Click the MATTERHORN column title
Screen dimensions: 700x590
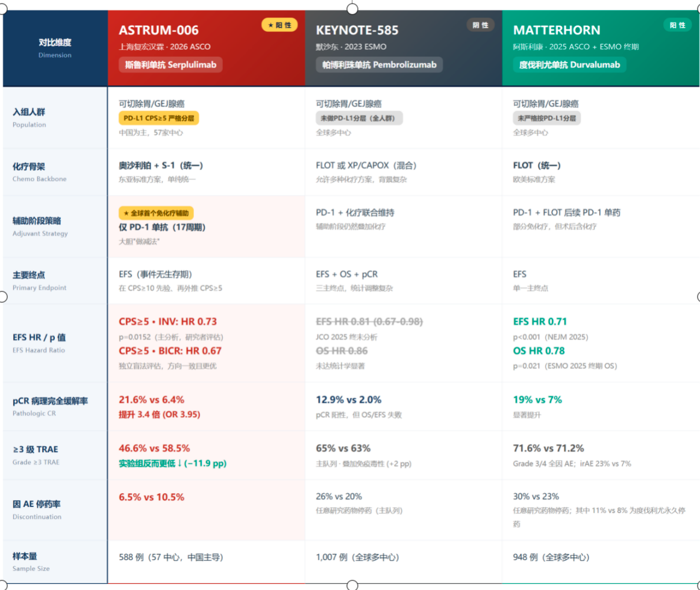[x=557, y=30]
